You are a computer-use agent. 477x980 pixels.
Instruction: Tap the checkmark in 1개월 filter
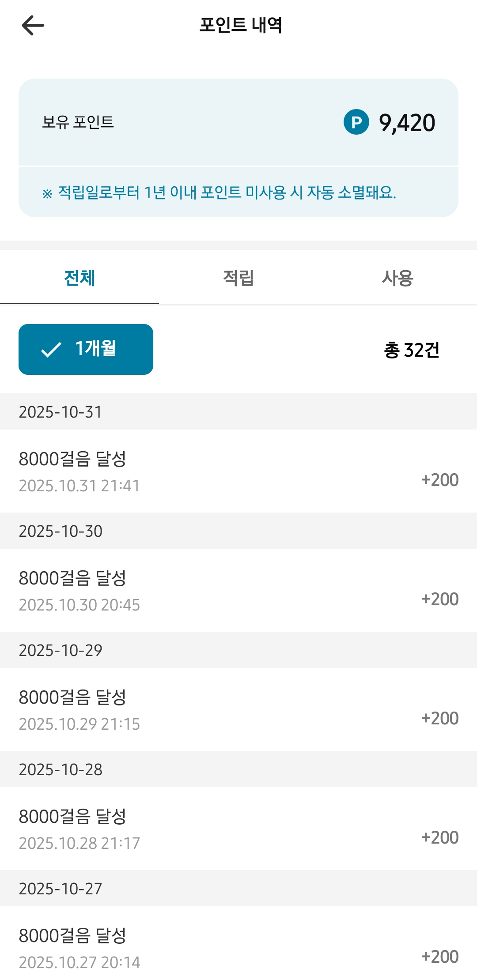tap(51, 350)
